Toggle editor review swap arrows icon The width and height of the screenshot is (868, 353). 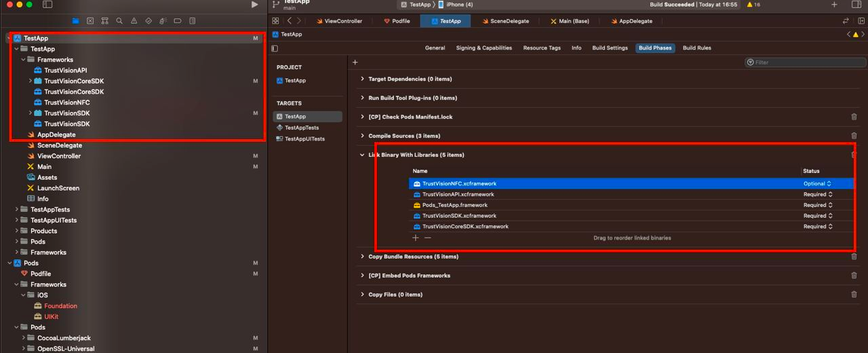click(846, 21)
